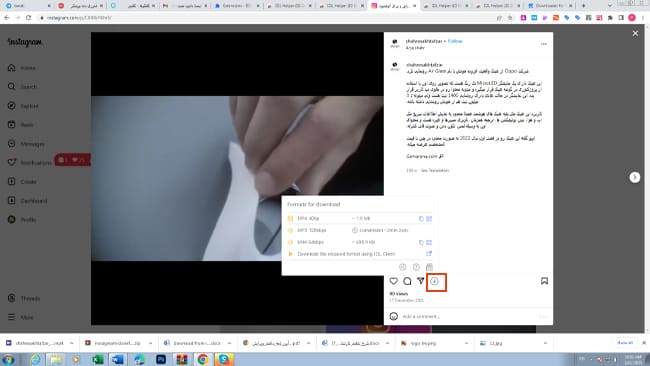
Task: Expand options for logo buying download
Action: pos(466,343)
